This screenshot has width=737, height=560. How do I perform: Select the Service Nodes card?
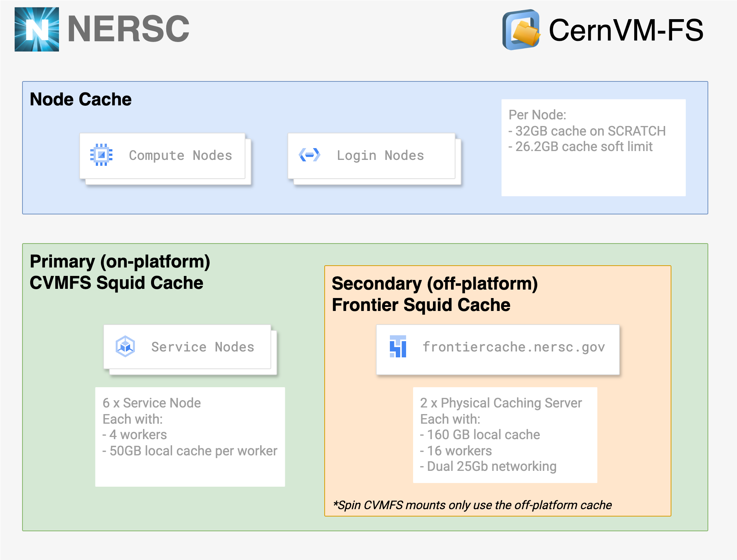pyautogui.click(x=188, y=347)
